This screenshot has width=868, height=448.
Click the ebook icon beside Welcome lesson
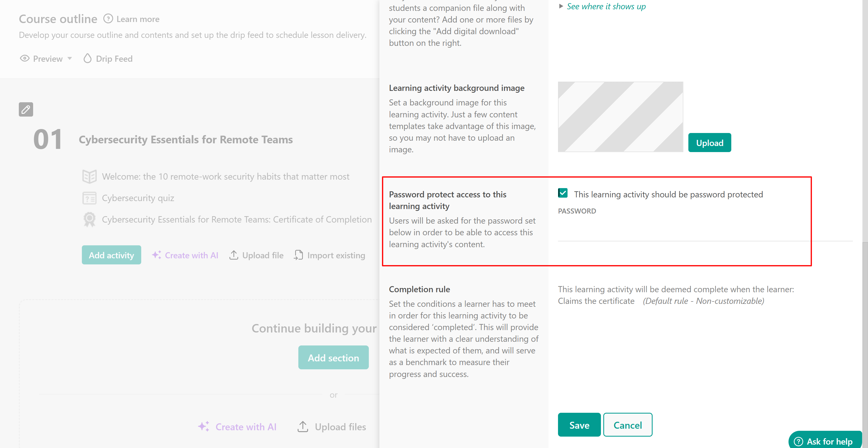90,176
